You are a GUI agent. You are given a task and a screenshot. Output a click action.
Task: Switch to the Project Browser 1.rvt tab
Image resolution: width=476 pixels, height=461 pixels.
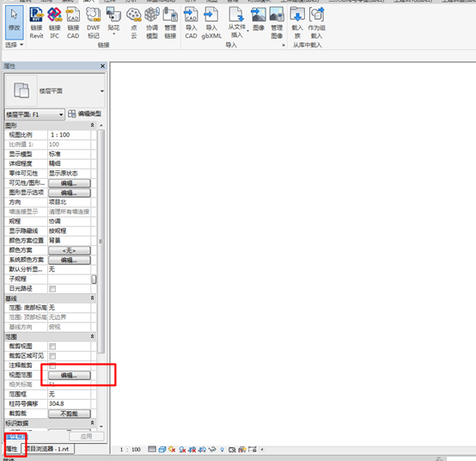pos(48,449)
